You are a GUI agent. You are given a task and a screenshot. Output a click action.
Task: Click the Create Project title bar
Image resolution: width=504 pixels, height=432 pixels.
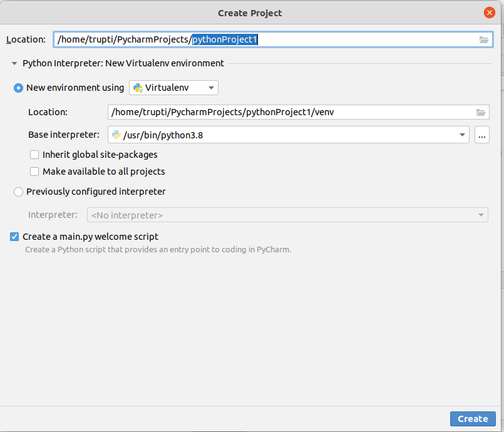tap(250, 13)
